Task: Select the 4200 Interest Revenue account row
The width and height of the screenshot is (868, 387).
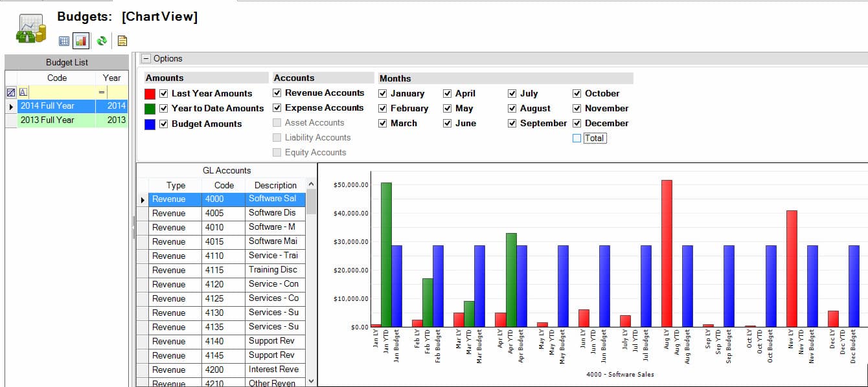Action: 223,370
